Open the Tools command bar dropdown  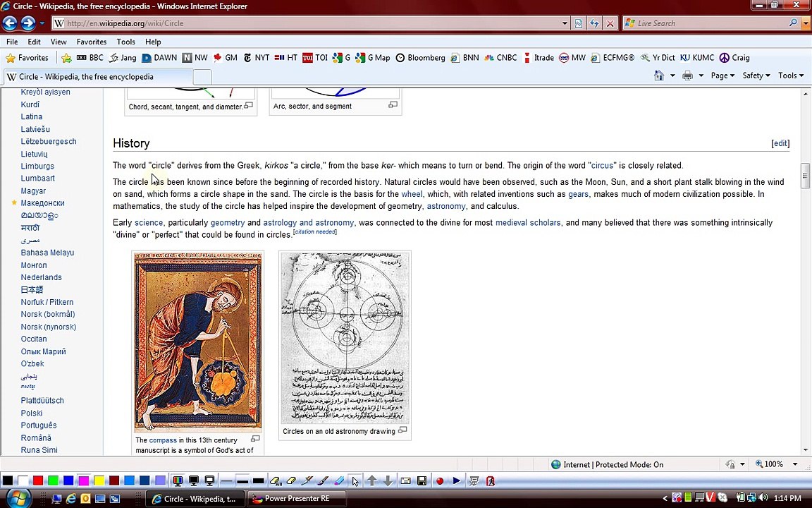pyautogui.click(x=791, y=75)
